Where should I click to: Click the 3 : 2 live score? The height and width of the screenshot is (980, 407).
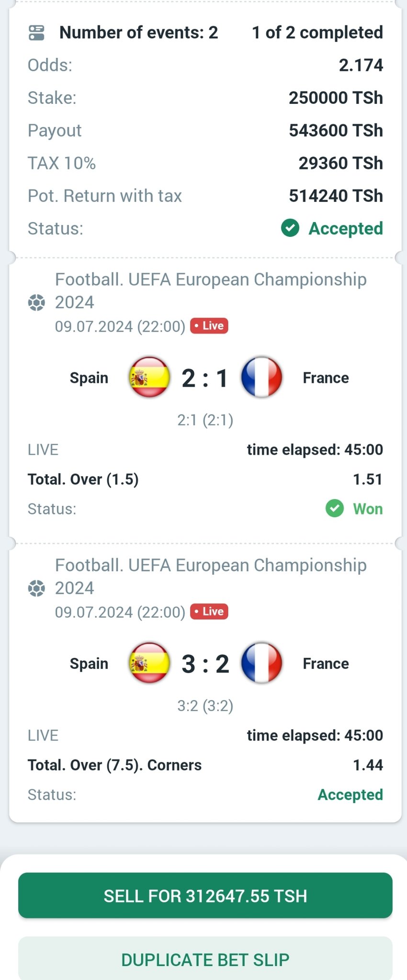click(205, 664)
